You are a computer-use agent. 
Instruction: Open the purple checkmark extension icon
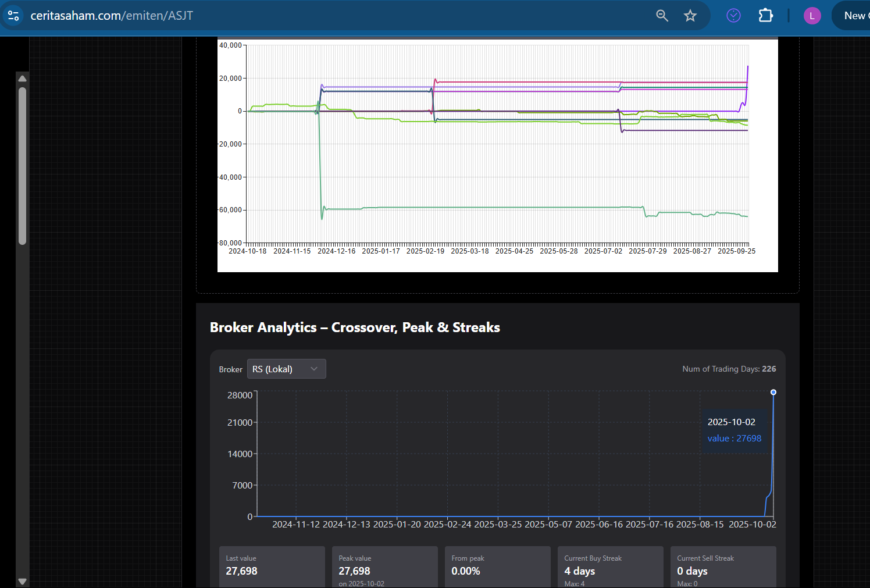click(733, 16)
